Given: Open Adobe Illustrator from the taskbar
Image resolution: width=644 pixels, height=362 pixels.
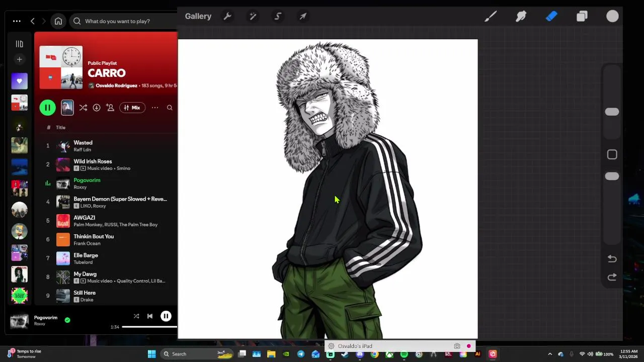Looking at the screenshot, I should pyautogui.click(x=477, y=354).
